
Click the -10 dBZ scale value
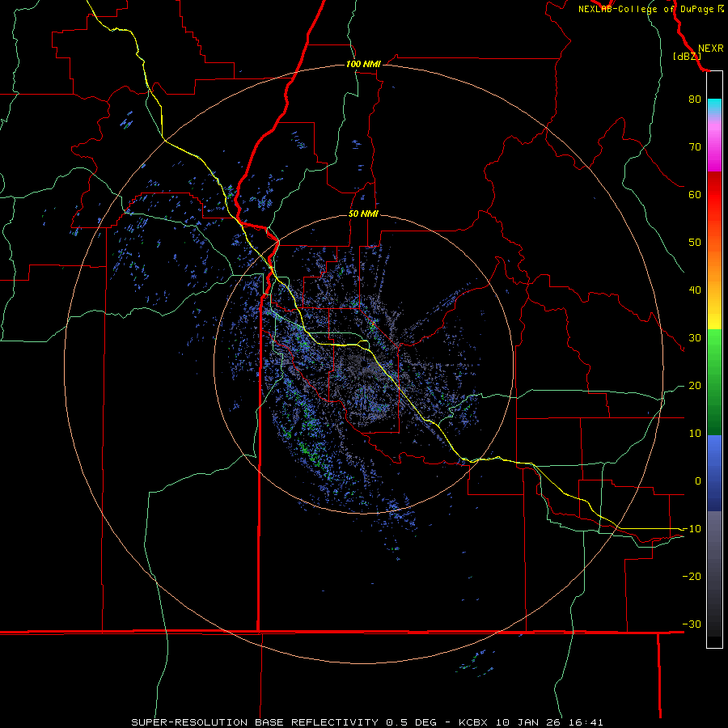pos(692,529)
